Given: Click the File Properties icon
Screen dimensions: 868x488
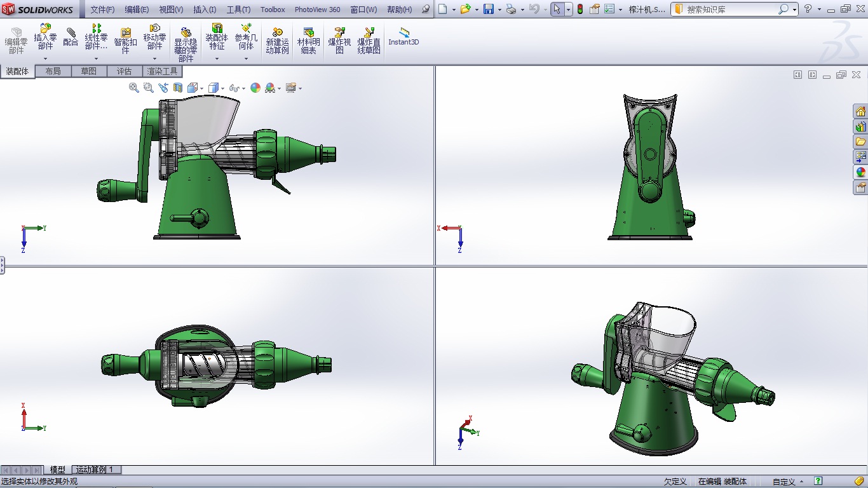Looking at the screenshot, I should click(595, 9).
